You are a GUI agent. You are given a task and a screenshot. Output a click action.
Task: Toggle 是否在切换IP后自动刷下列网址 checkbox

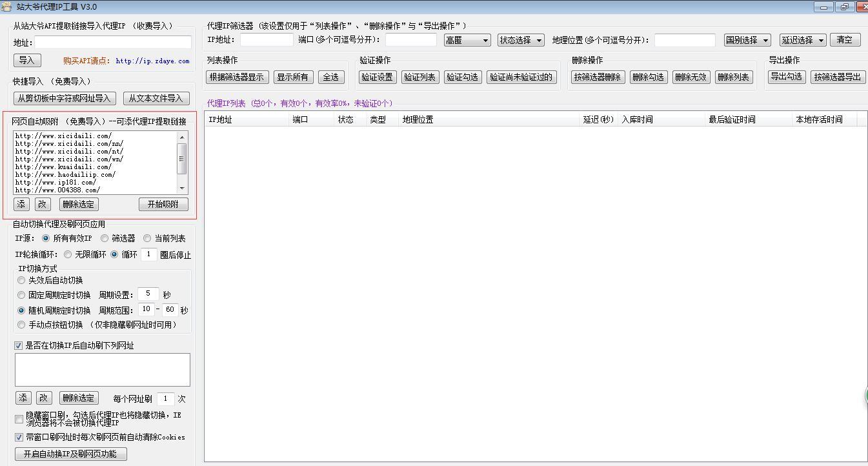coord(19,345)
